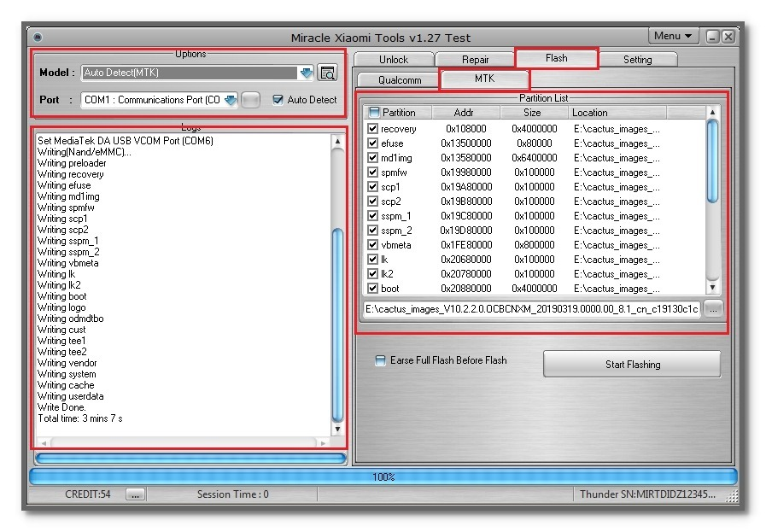Image resolution: width=766 pixels, height=532 pixels.
Task: Click the Partition column header label
Action: tap(399, 113)
